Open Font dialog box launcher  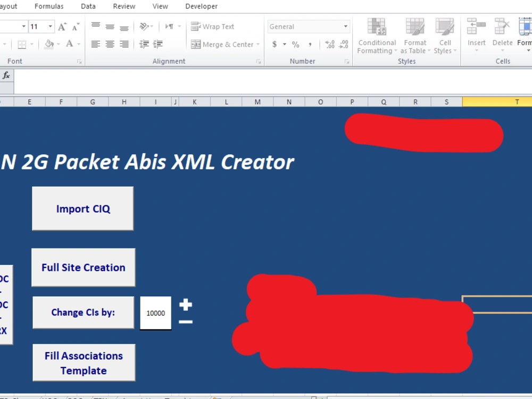click(79, 62)
